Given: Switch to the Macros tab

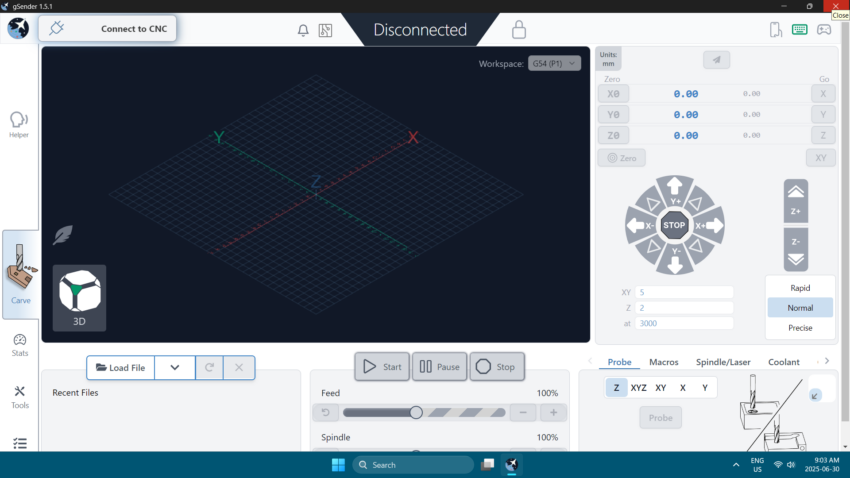Looking at the screenshot, I should click(664, 362).
